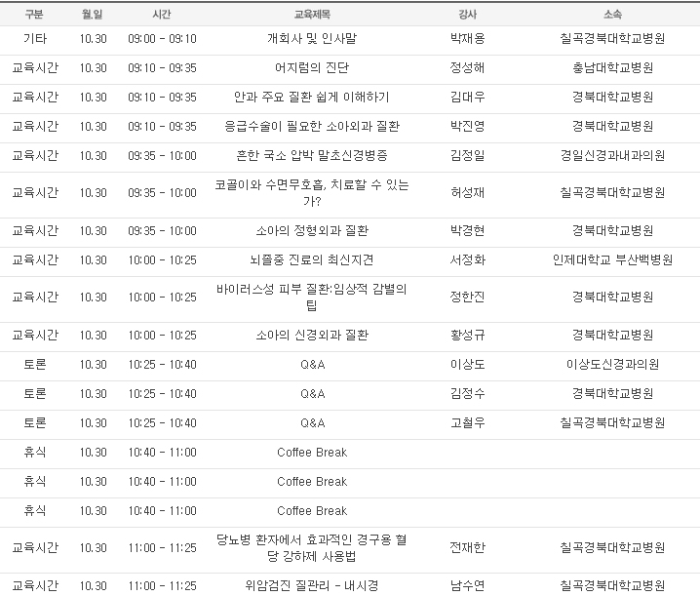Select 당뇨병 환자에서 효과적인 경구용 title
This screenshot has height=596, width=700.
[312, 548]
